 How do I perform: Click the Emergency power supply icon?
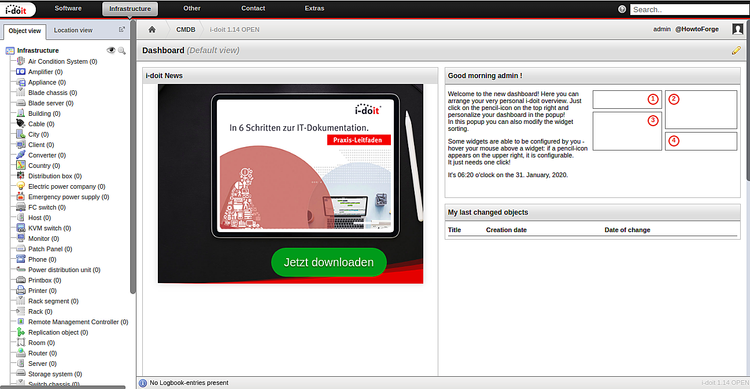click(21, 197)
